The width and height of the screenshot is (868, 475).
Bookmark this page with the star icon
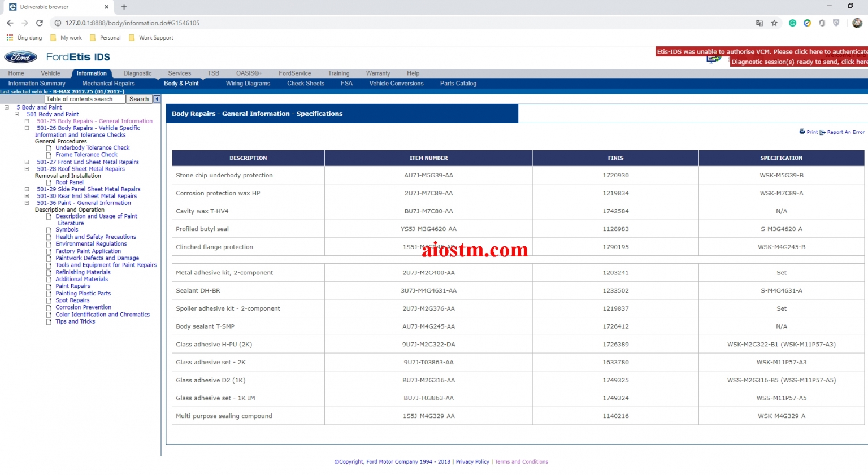(774, 23)
